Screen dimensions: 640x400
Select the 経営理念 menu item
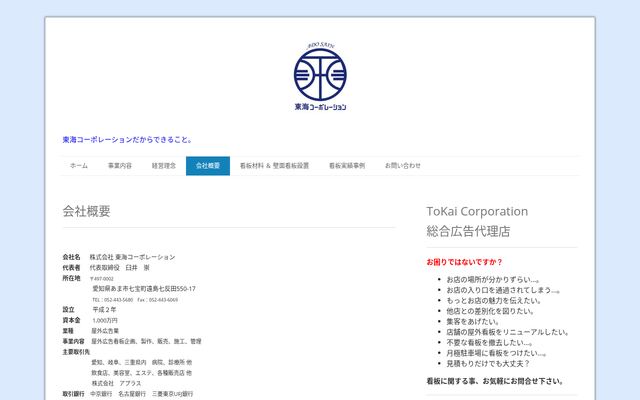coord(164,166)
